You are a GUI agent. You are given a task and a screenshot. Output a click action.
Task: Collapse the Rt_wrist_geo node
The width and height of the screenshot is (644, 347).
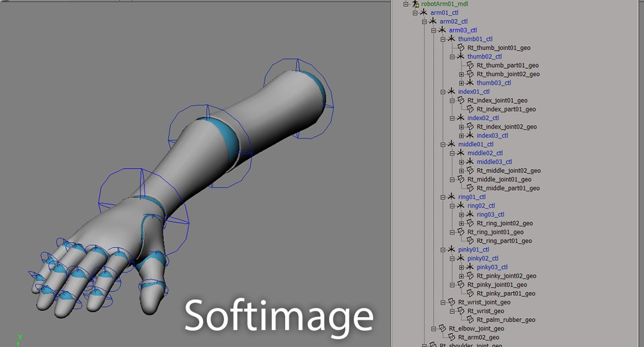click(x=452, y=311)
